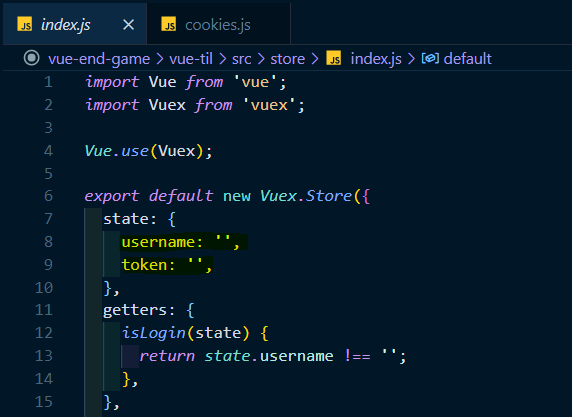Expand chevron after src breadcrumb
Image resolution: width=572 pixels, height=417 pixels.
point(261,59)
